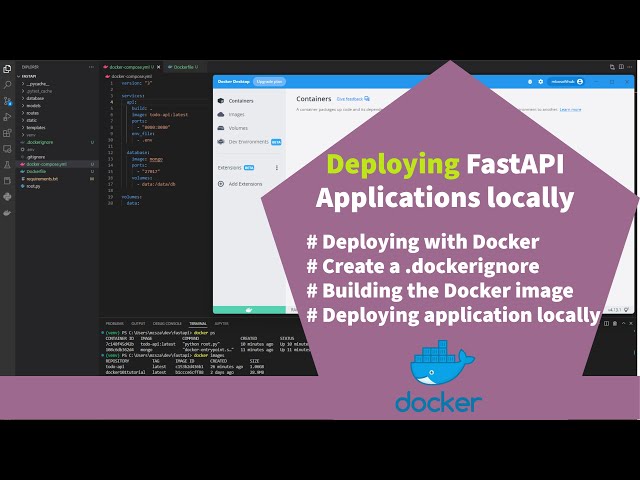The width and height of the screenshot is (640, 480).
Task: Click docker-compose.yml breadcrumb above the editor
Action: coord(131,76)
